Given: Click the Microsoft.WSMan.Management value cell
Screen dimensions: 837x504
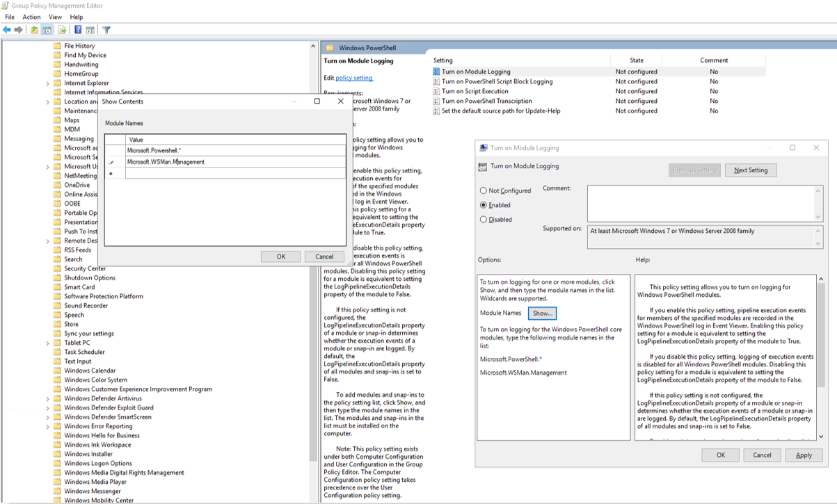Looking at the screenshot, I should pyautogui.click(x=235, y=162).
